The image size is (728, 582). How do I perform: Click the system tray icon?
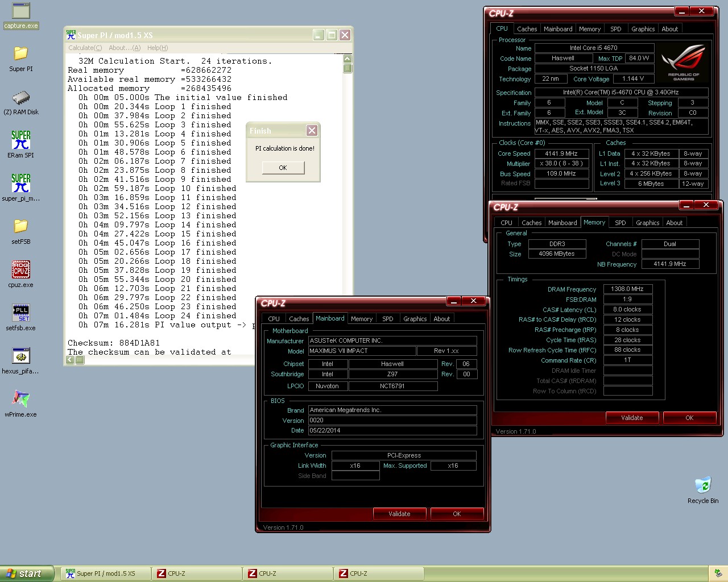click(718, 573)
